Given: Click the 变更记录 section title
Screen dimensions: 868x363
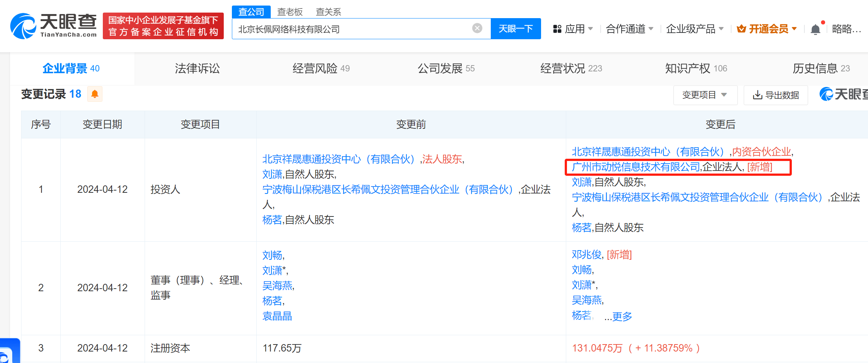Looking at the screenshot, I should coord(43,94).
